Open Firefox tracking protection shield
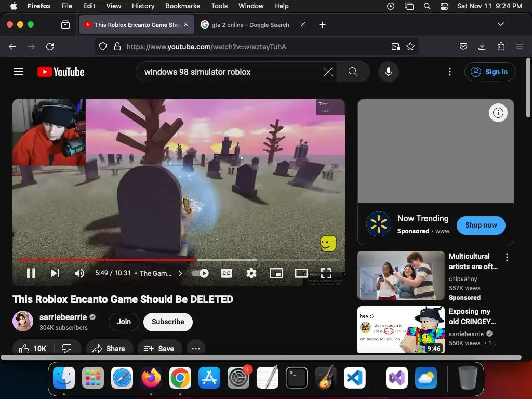This screenshot has height=399, width=532. 103,46
